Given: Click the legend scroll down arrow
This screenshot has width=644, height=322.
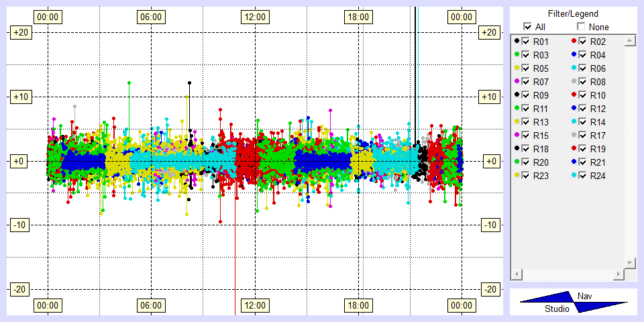Looking at the screenshot, I should (629, 262).
